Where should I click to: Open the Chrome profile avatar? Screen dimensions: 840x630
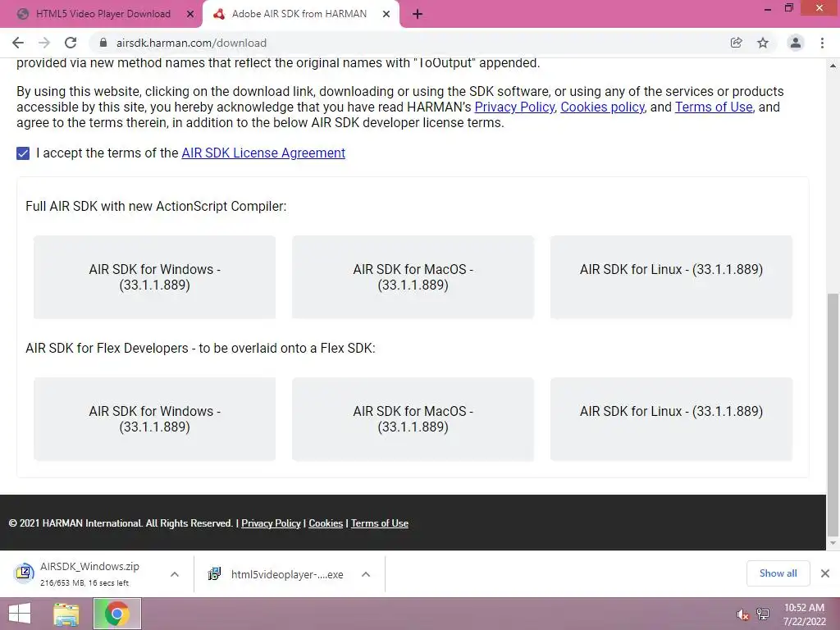(x=796, y=43)
